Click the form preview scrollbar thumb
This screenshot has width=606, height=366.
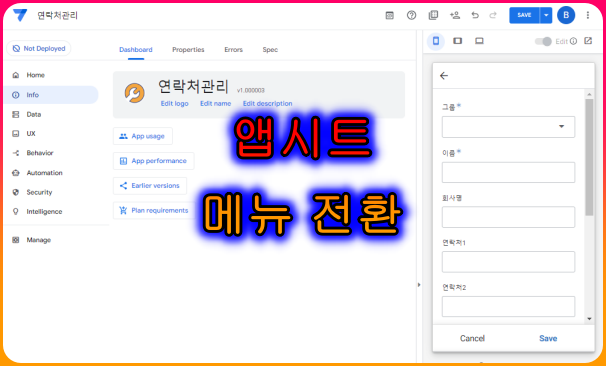click(589, 157)
